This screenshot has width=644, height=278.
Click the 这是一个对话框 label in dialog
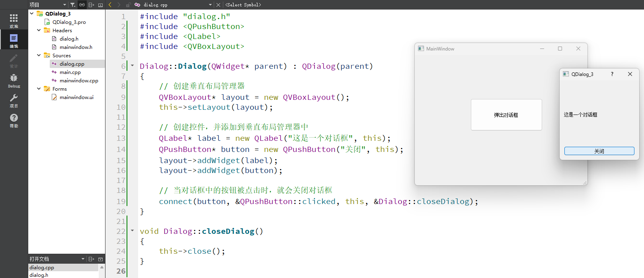point(580,115)
